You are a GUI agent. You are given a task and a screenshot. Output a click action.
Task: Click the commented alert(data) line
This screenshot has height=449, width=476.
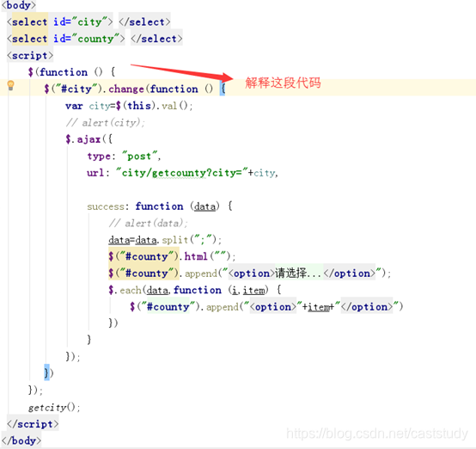click(x=149, y=223)
